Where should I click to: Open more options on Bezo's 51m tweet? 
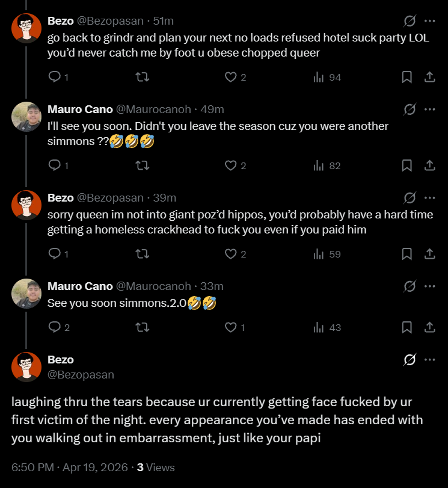point(429,21)
